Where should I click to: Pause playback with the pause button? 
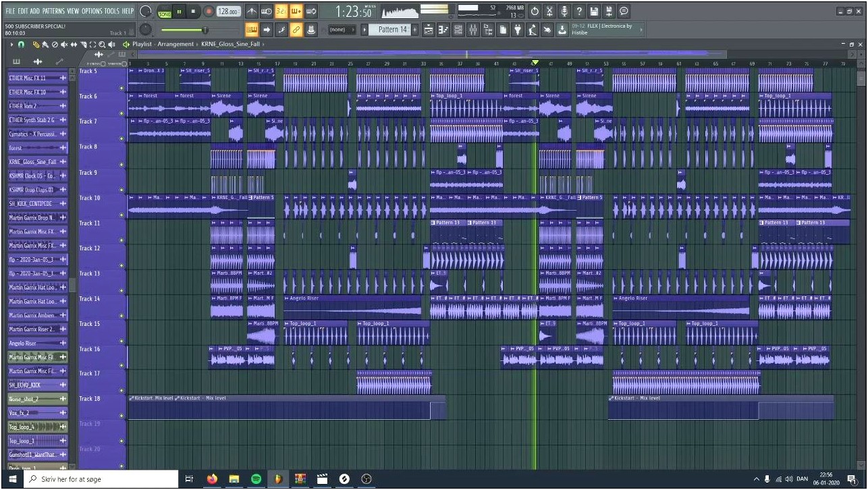tap(180, 11)
